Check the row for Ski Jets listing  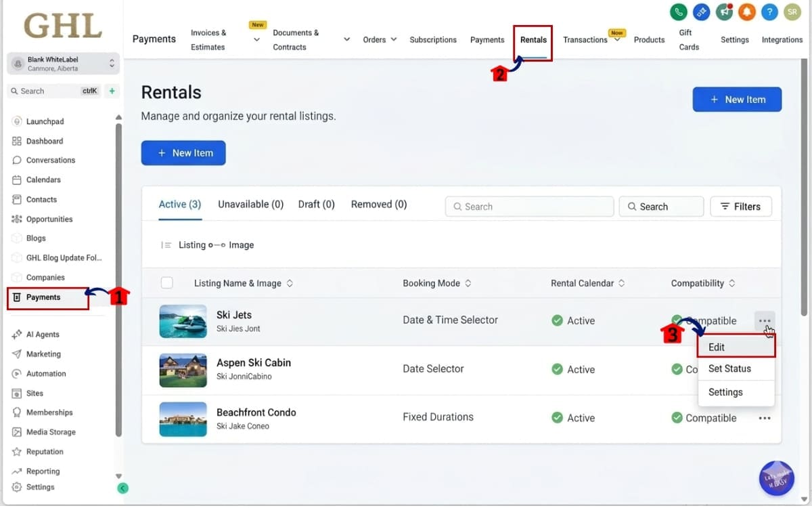167,320
